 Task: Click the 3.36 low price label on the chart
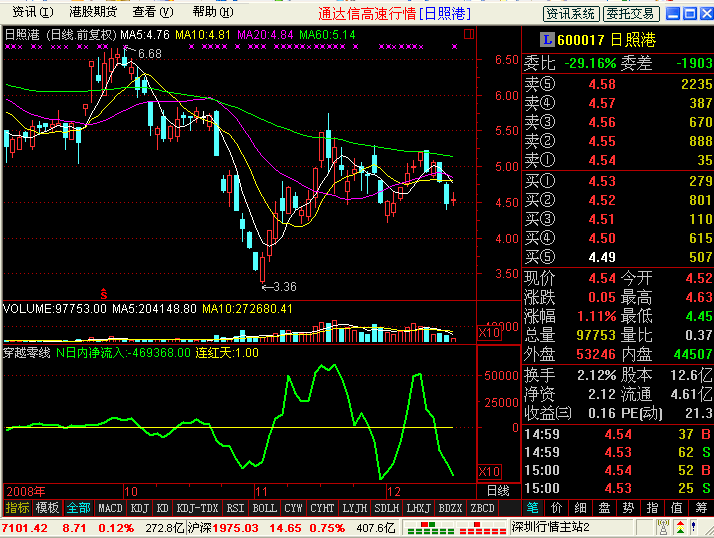tap(285, 287)
